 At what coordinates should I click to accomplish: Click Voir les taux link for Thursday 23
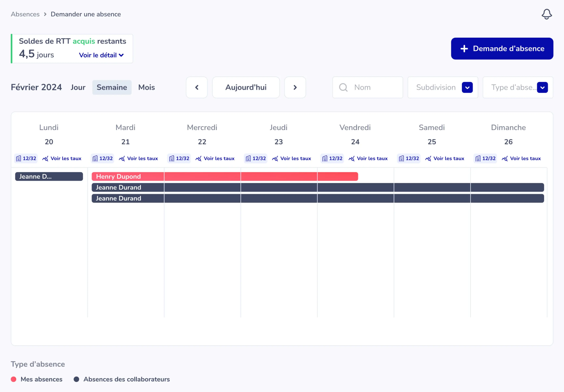pyautogui.click(x=295, y=158)
